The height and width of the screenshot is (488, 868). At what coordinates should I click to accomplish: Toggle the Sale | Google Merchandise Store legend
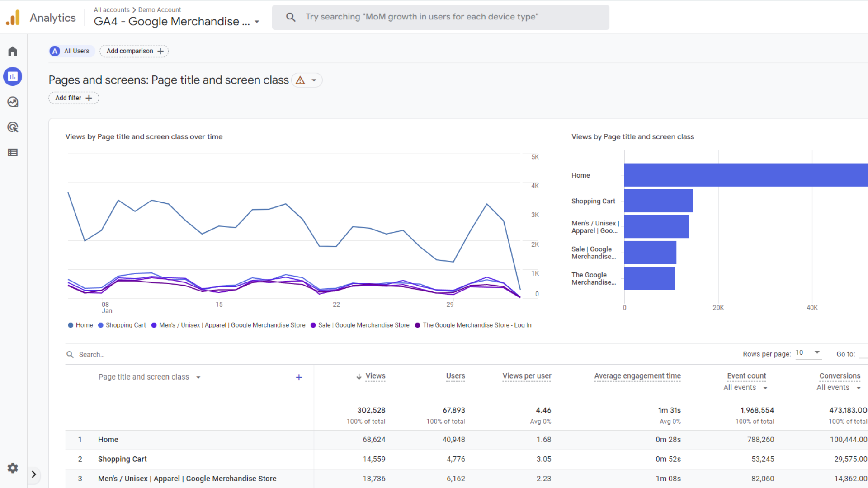360,325
